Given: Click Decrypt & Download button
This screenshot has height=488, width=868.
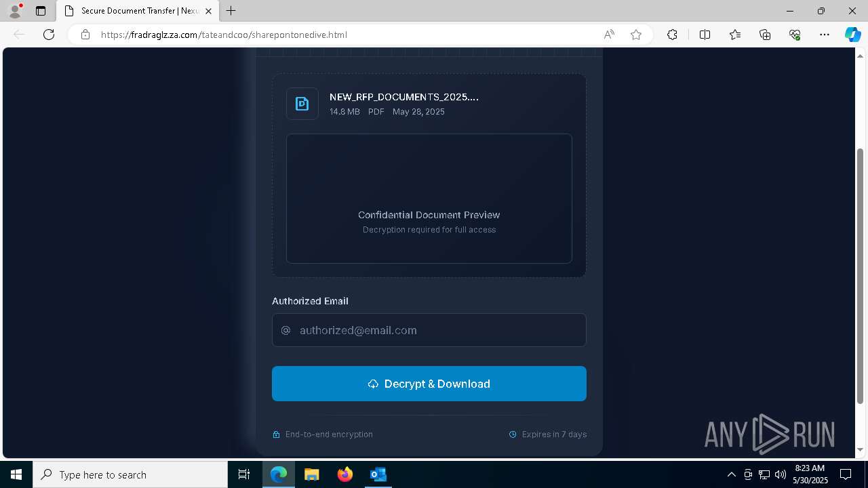Looking at the screenshot, I should point(429,384).
